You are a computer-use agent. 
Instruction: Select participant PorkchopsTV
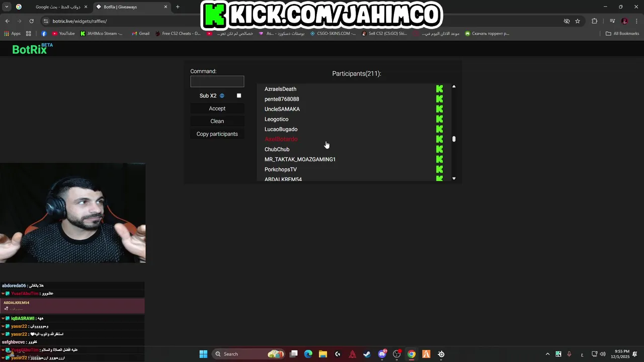point(281,169)
